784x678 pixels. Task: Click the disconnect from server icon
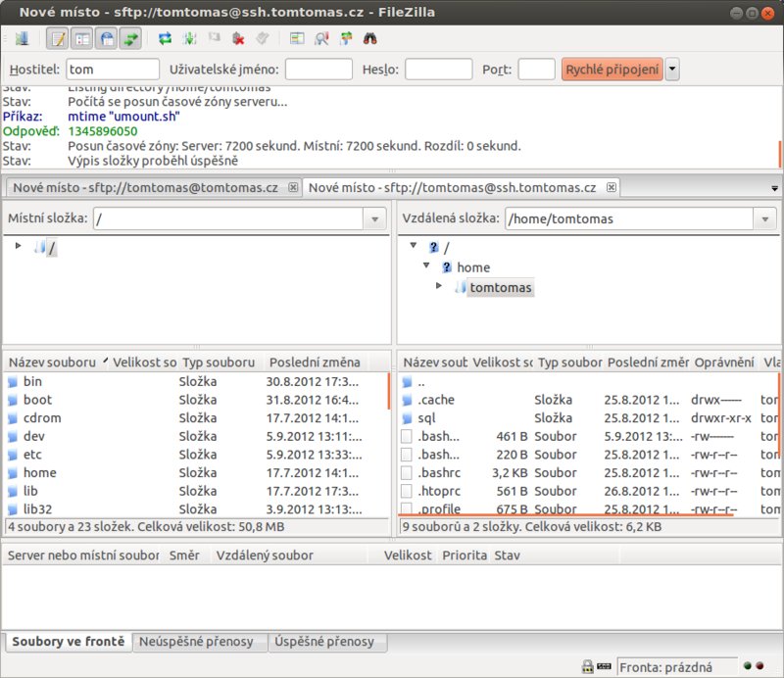pyautogui.click(x=238, y=38)
